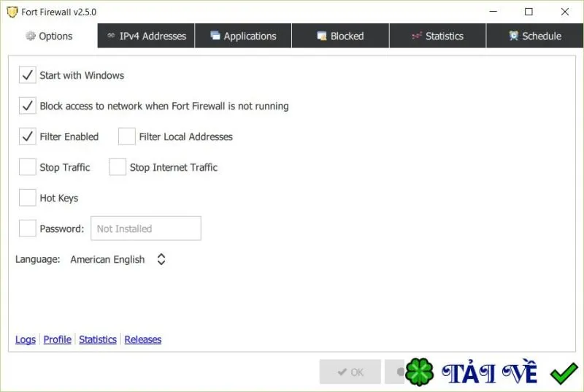Uncheck Start with Windows
Viewport: 584px width, 392px height.
(x=28, y=75)
